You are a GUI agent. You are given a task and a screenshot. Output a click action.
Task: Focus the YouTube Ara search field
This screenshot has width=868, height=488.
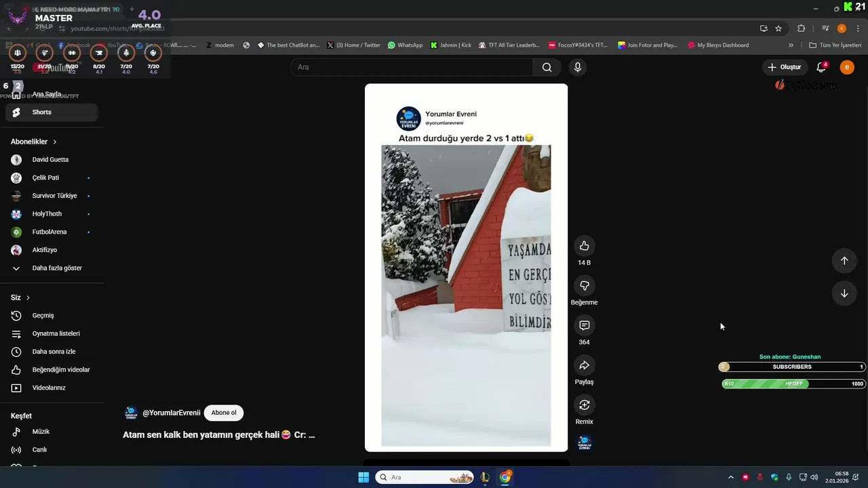[412, 67]
